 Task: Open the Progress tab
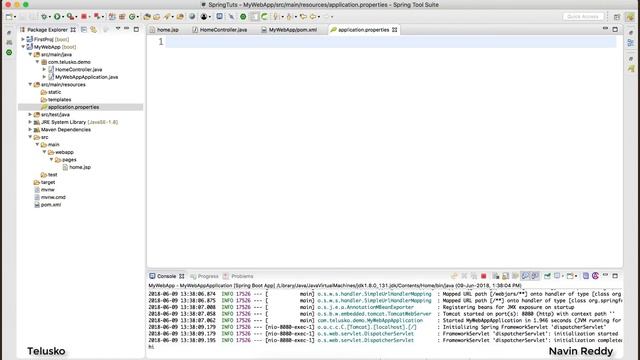(x=208, y=276)
